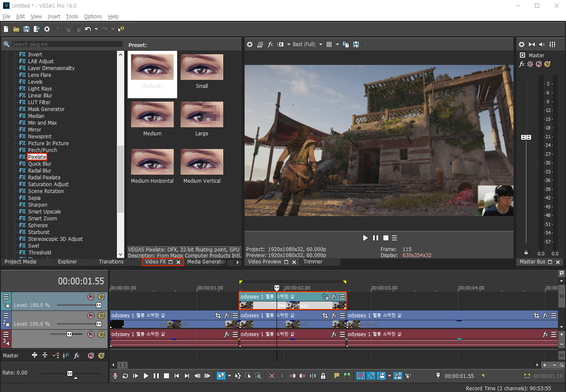The height and width of the screenshot is (392, 566).
Task: Delete the selection with the red X icon
Action: (x=272, y=376)
